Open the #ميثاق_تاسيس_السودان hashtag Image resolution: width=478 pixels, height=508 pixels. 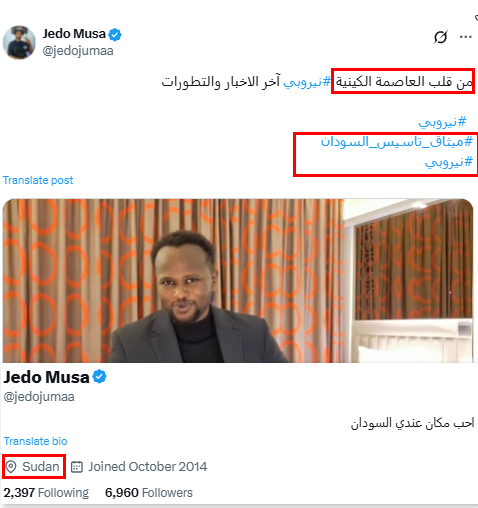(x=397, y=142)
